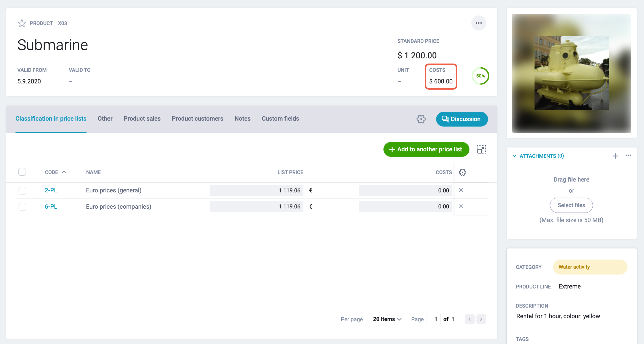Click Add to another price list
This screenshot has width=644, height=344.
coord(426,149)
